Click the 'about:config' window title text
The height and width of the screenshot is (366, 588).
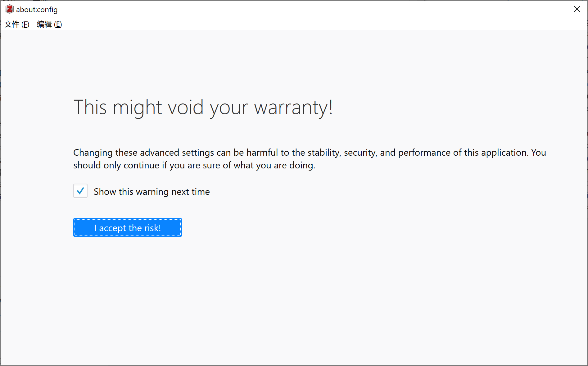pos(37,10)
